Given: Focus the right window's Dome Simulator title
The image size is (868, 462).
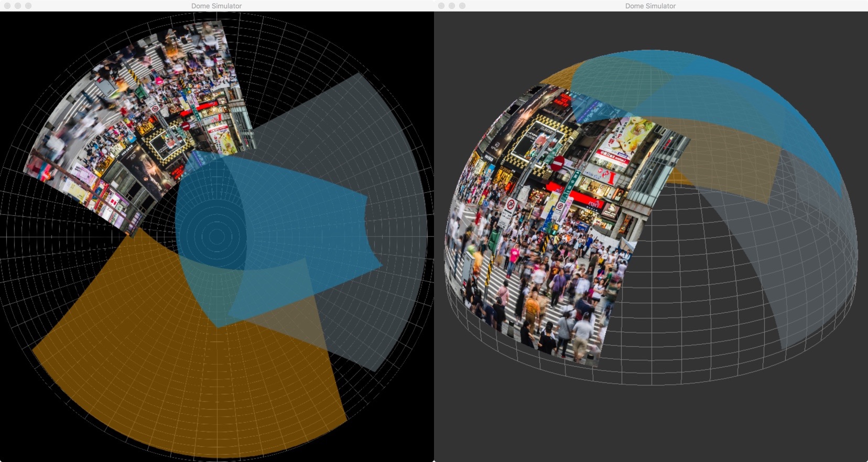Looking at the screenshot, I should (650, 6).
